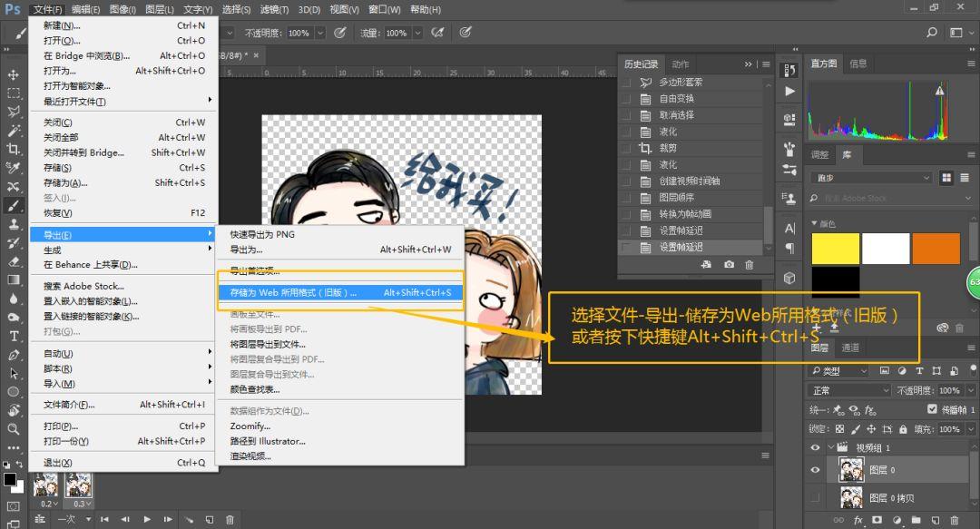Select the Polygonal Lasso tool
This screenshot has height=529, width=980.
tap(13, 112)
